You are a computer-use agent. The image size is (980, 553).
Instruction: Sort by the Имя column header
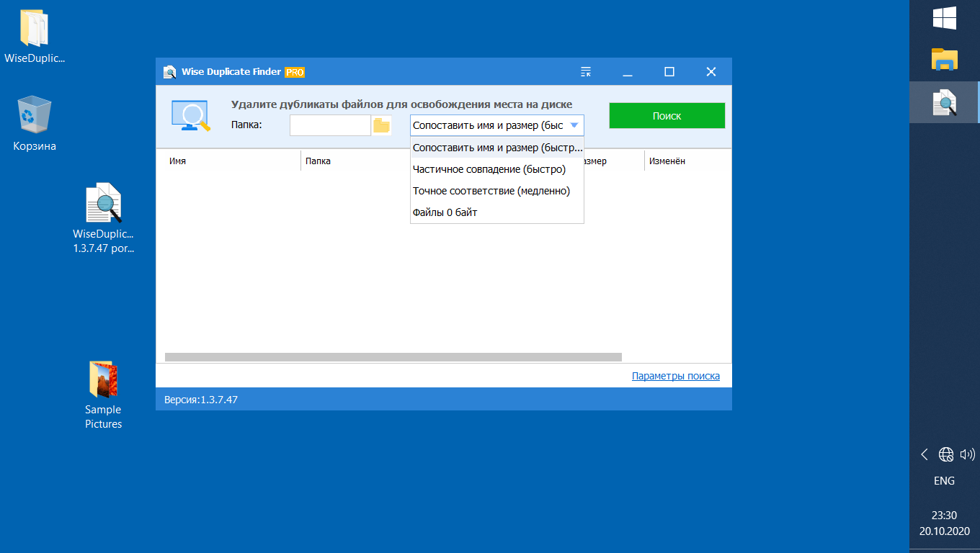(x=228, y=161)
